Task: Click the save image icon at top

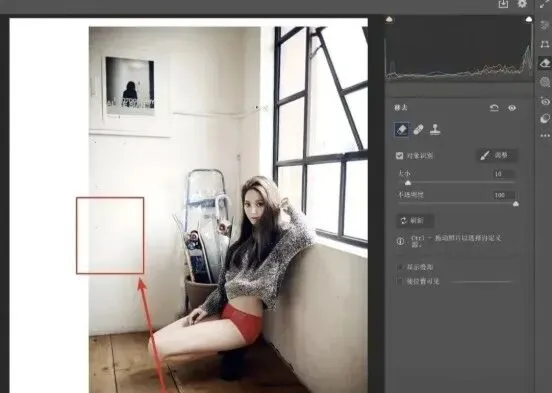Action: coord(503,4)
